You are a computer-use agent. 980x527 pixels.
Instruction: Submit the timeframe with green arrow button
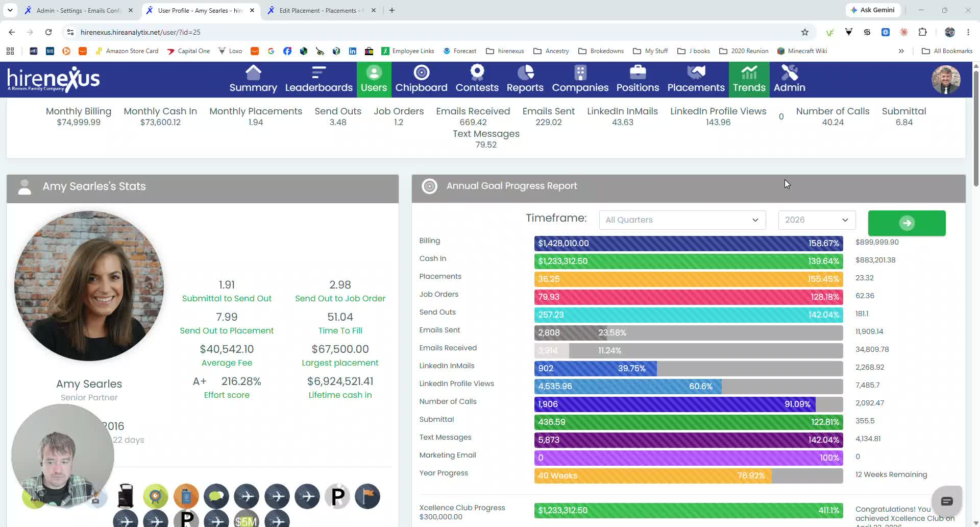coord(906,223)
